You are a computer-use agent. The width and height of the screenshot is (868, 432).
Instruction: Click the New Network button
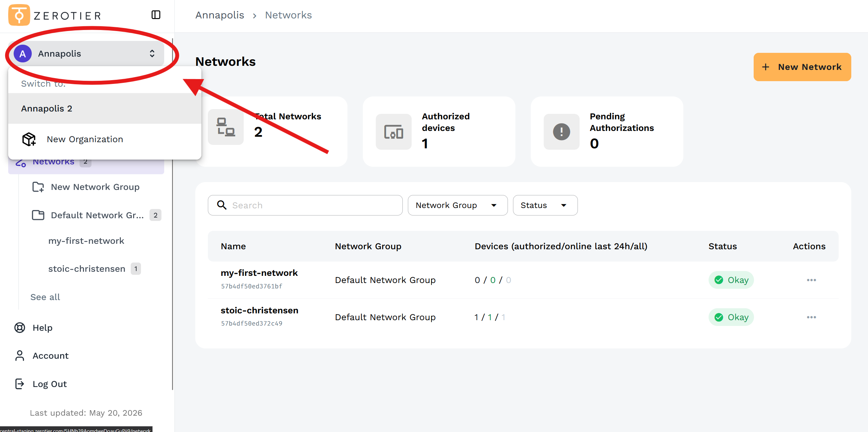click(802, 67)
